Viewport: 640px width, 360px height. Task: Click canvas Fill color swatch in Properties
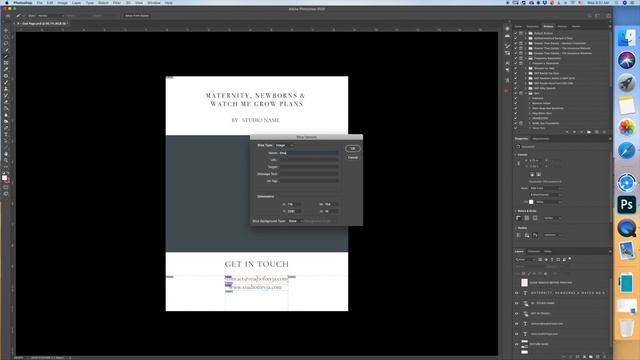pos(531,202)
